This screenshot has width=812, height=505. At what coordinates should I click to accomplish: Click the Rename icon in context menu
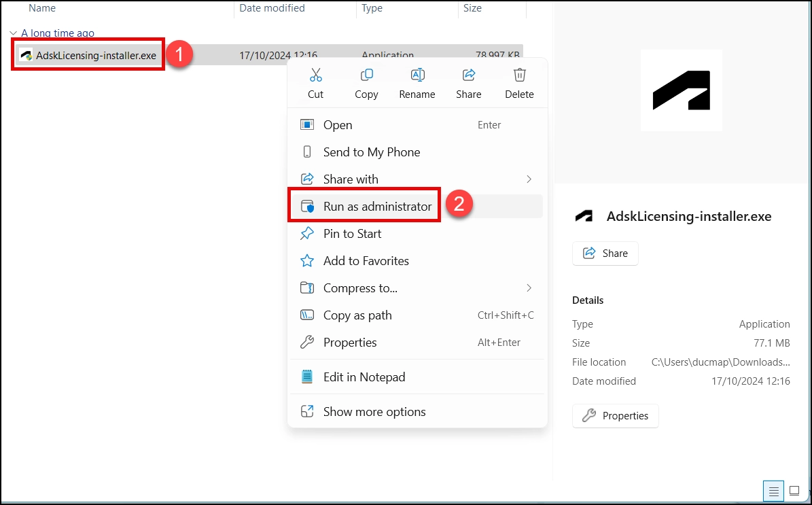point(417,75)
